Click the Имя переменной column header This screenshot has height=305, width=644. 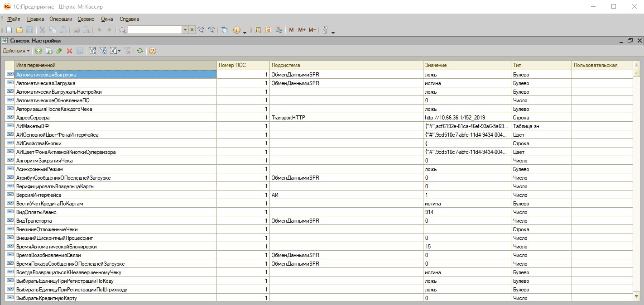[x=115, y=65]
